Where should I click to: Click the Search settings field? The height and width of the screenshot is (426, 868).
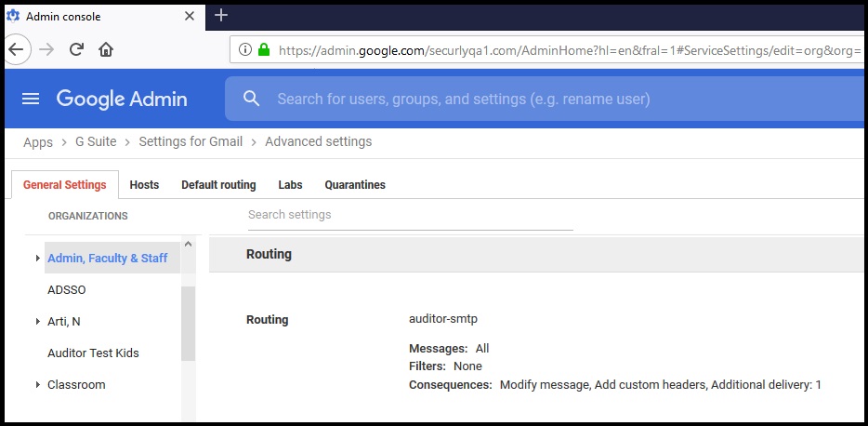pyautogui.click(x=410, y=216)
